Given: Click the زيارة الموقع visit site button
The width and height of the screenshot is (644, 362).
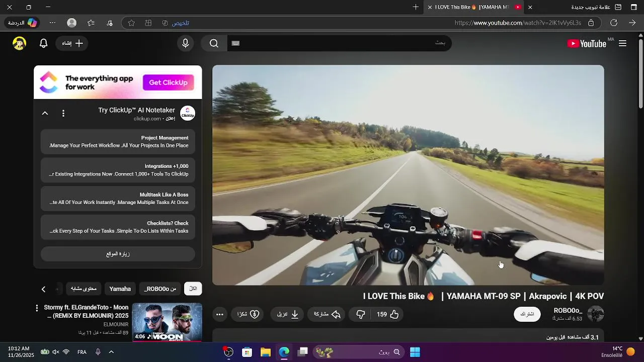Looking at the screenshot, I should 118,254.
